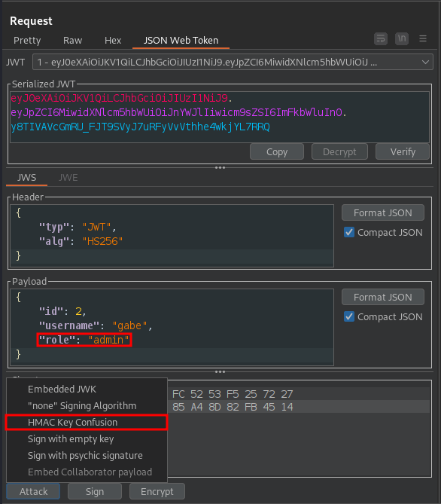The image size is (441, 504).
Task: Click the Decrypt button
Action: click(x=339, y=151)
